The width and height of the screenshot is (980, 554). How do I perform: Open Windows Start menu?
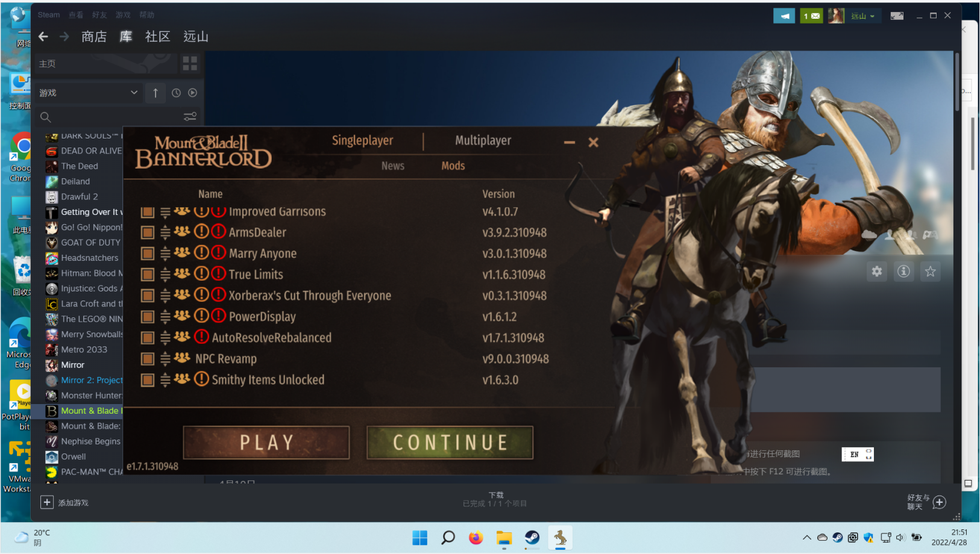click(419, 538)
